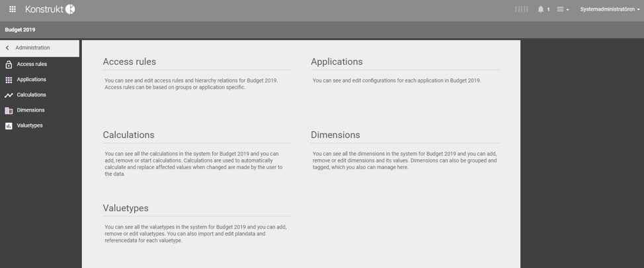Click the Applications grid icon in sidebar
644x268 pixels.
click(9, 80)
